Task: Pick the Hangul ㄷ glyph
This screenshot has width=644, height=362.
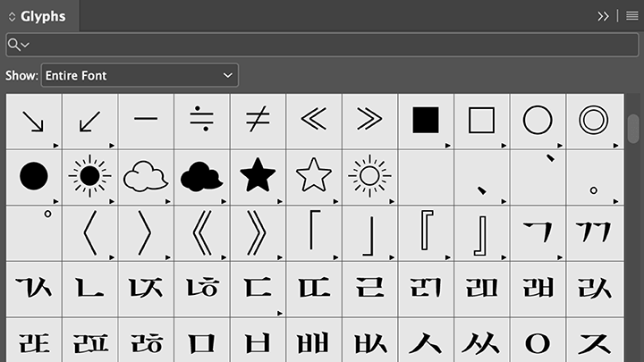Action: pos(258,289)
